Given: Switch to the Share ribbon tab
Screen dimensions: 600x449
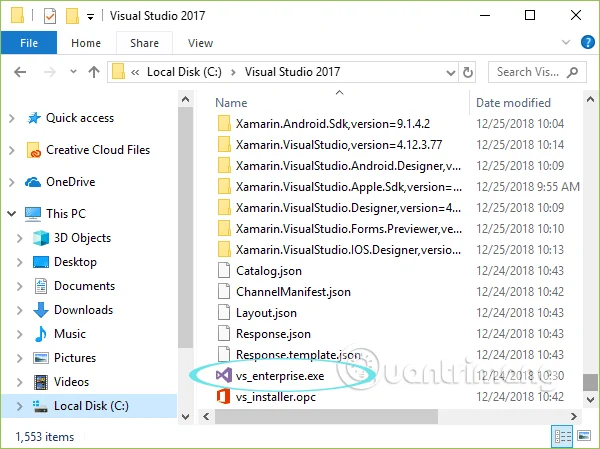Looking at the screenshot, I should pos(144,43).
